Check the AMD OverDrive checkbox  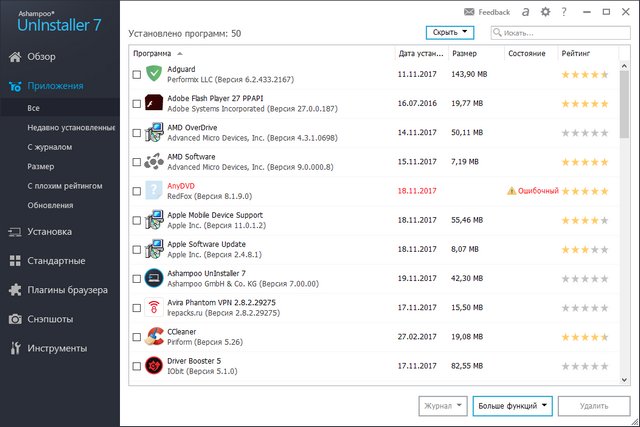(x=136, y=132)
